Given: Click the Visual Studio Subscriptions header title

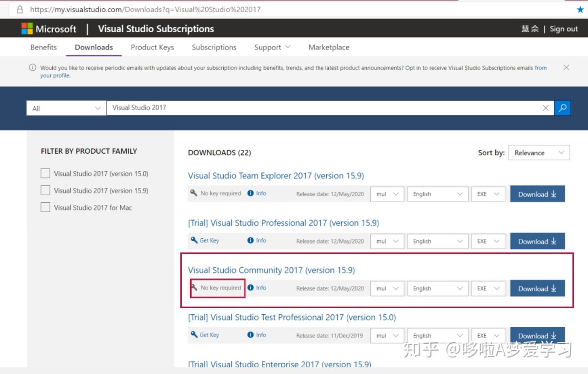Looking at the screenshot, I should (x=156, y=29).
